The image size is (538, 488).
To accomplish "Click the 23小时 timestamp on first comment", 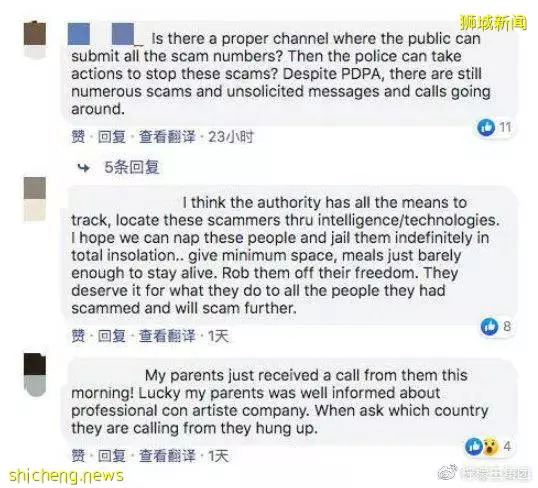I will [231, 137].
